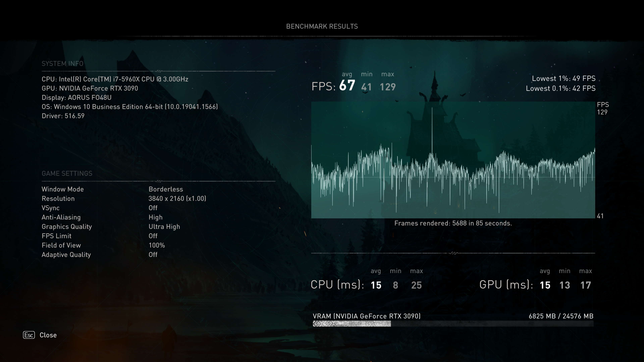
Task: Click the VRAM usage progress bar
Action: [x=453, y=324]
